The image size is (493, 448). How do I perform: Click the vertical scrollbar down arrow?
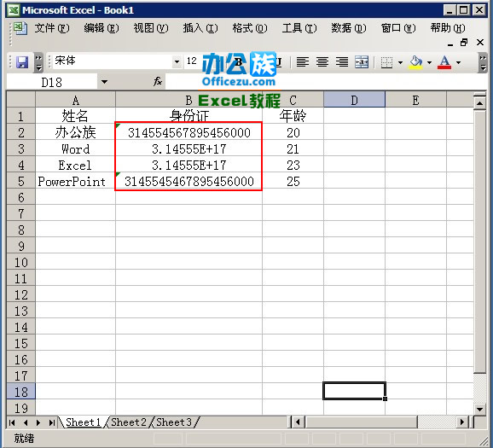click(480, 409)
